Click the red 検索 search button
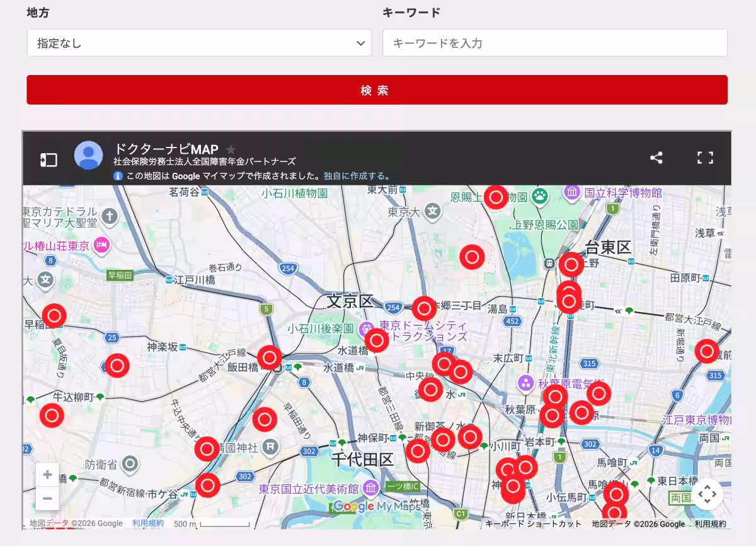 coord(377,90)
